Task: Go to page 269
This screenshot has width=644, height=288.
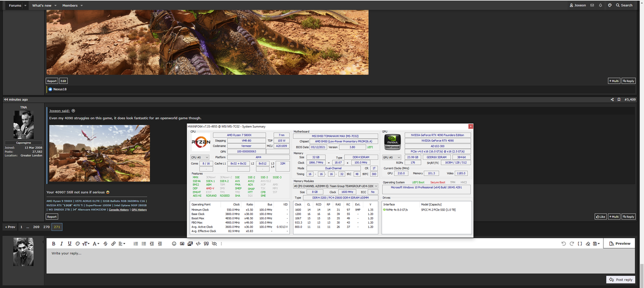Action: [x=36, y=227]
